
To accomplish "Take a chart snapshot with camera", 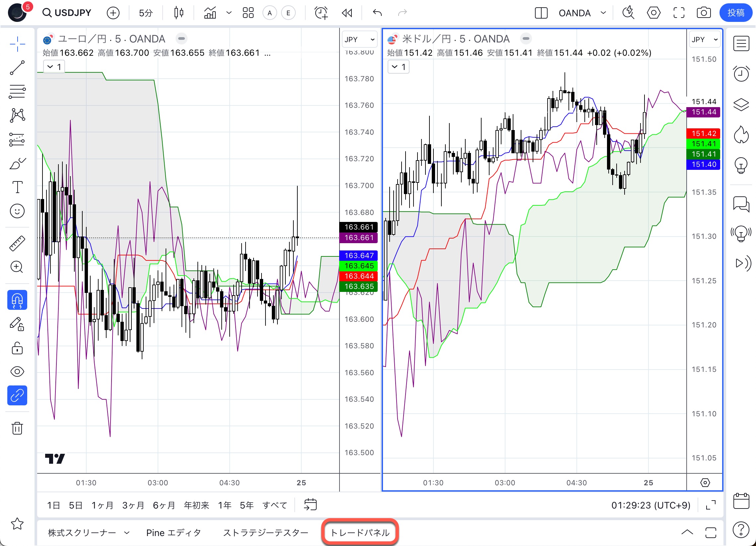I will pos(704,13).
